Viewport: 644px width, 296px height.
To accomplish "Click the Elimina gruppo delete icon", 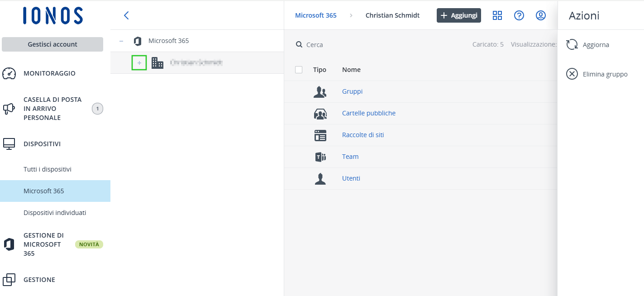I will tap(572, 74).
